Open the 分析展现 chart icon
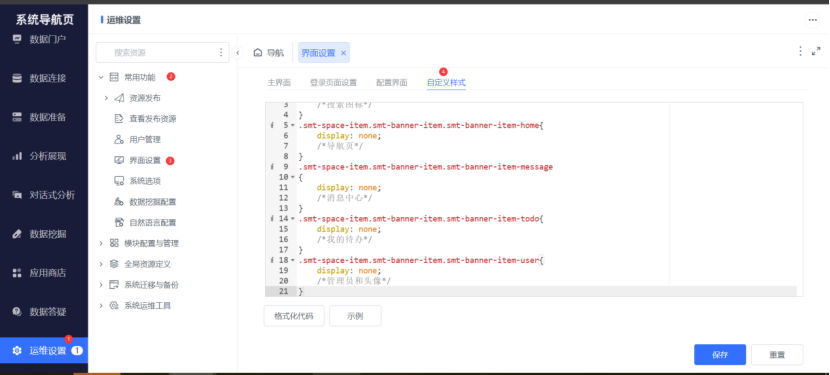830x375 pixels. (17, 156)
